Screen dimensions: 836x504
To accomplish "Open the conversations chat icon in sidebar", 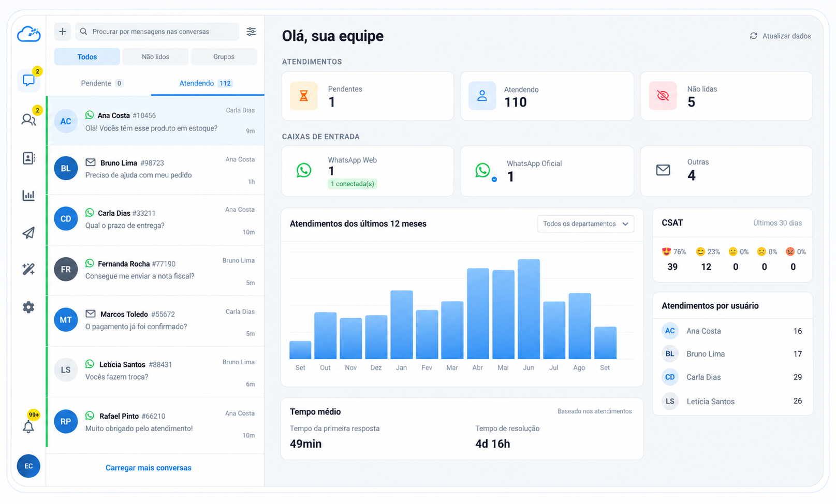I will [28, 80].
